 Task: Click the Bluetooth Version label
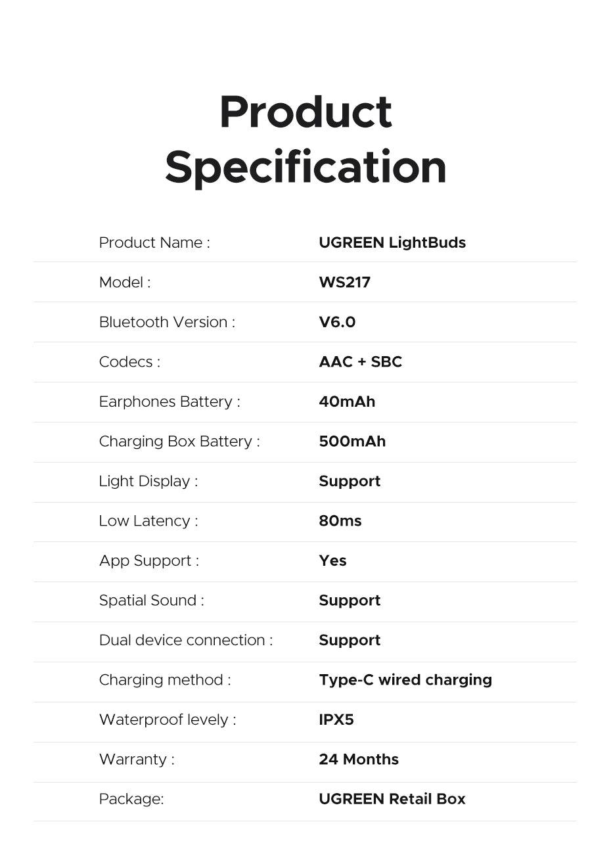point(167,322)
